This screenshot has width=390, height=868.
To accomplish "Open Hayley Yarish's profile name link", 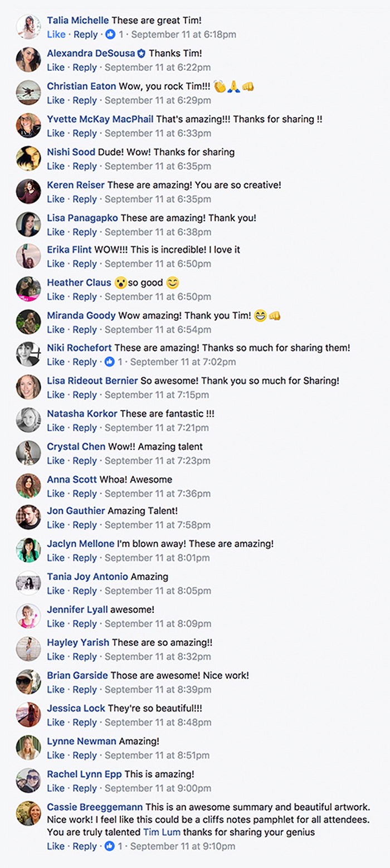I will pyautogui.click(x=78, y=642).
